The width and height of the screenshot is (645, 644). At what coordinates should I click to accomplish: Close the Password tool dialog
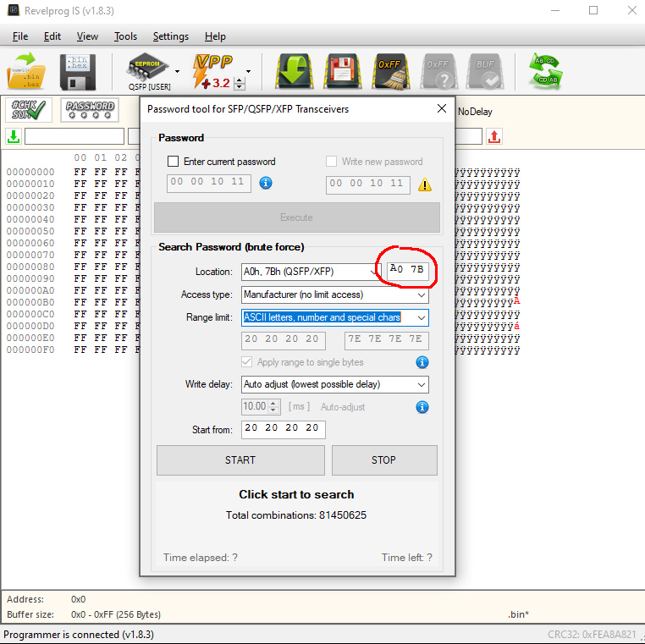coord(442,108)
